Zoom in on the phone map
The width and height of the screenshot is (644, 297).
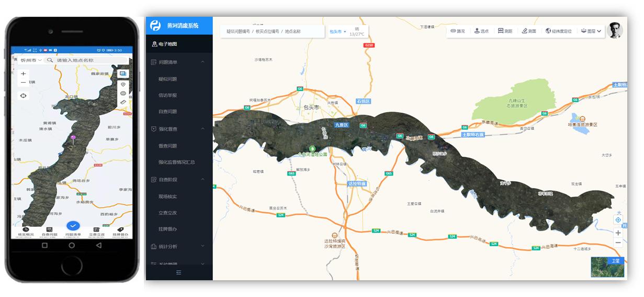(x=23, y=73)
